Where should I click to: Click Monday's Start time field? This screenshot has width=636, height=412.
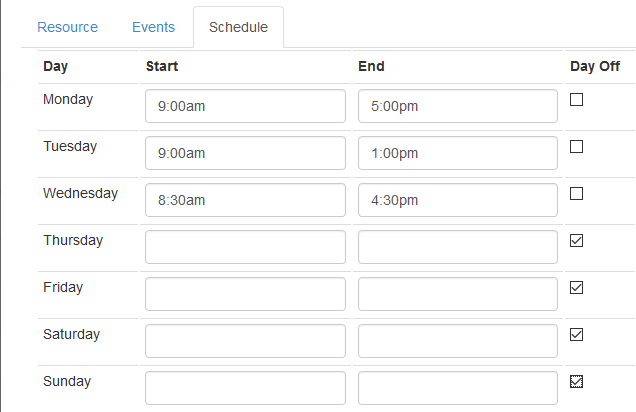(x=245, y=106)
